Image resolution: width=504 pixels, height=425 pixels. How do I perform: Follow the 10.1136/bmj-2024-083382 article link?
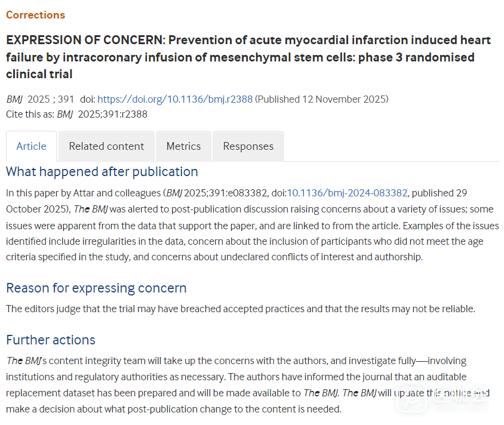click(x=347, y=193)
